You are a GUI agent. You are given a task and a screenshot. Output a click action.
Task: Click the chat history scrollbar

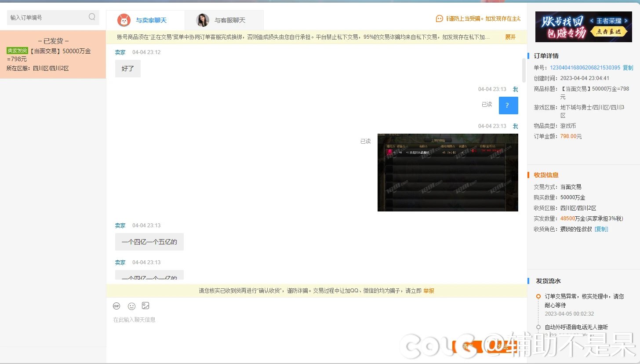(524, 69)
